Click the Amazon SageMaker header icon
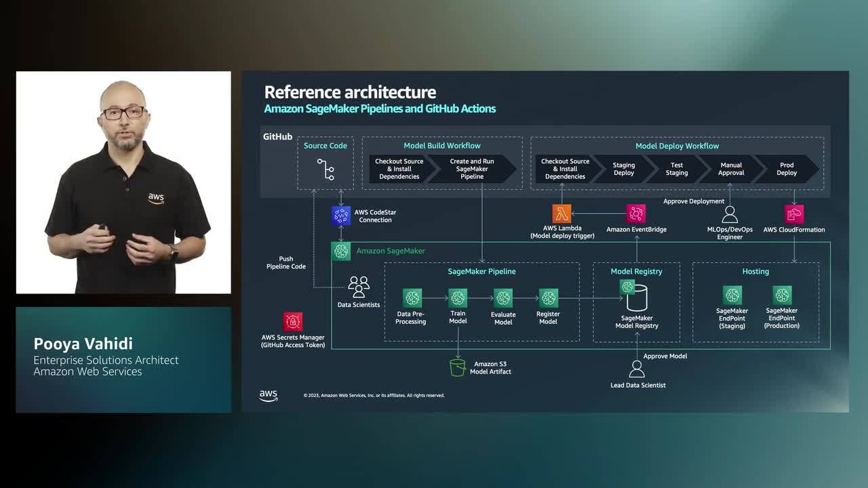Viewport: 868px width, 488px height. click(341, 251)
